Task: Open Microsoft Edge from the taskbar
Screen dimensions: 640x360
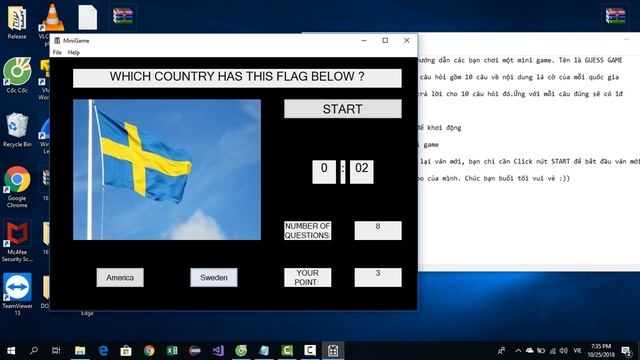Action: point(103,351)
